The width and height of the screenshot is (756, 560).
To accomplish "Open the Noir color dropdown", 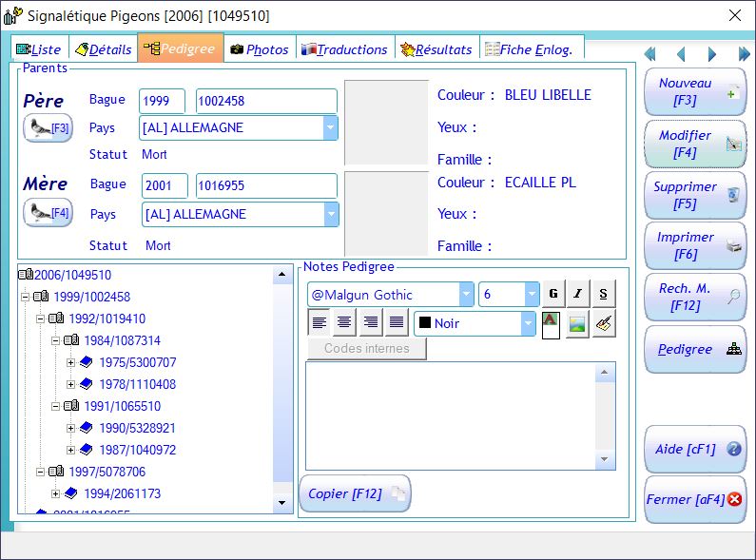I will pos(528,323).
